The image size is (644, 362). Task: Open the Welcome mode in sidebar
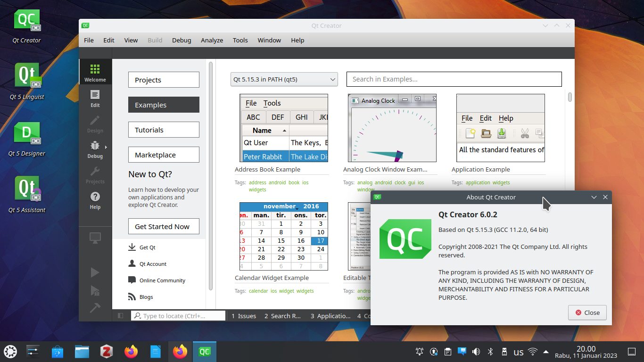tap(95, 72)
